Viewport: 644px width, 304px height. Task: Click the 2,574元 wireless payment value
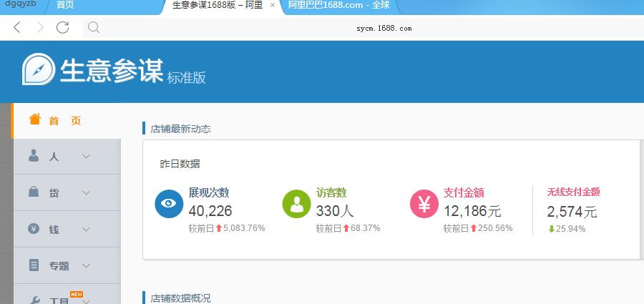click(572, 212)
